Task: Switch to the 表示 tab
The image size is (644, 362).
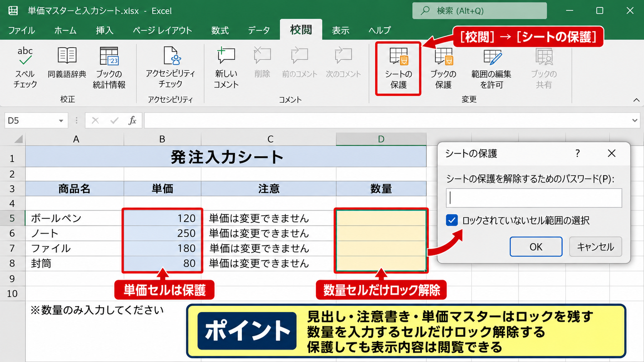Action: coord(340,30)
